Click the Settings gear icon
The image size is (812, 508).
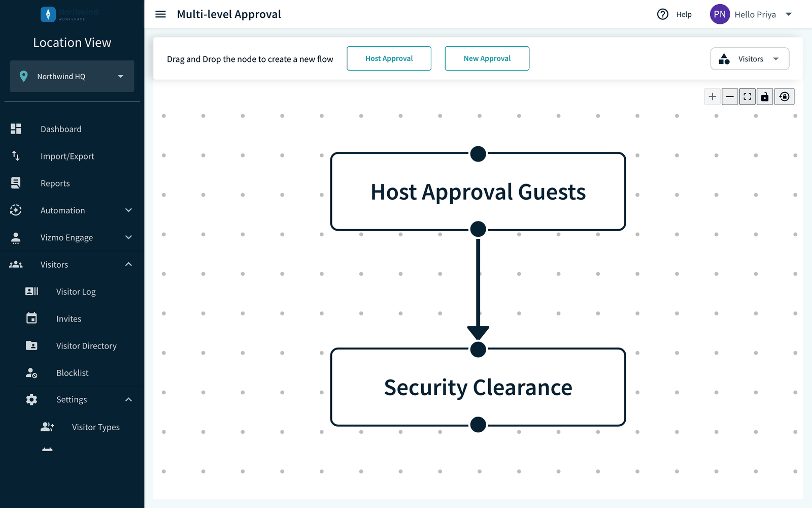point(31,400)
